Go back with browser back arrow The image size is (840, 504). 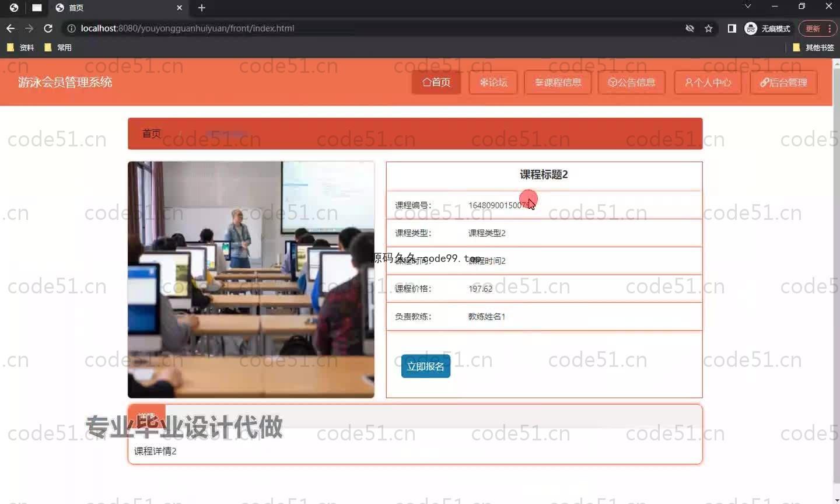pyautogui.click(x=10, y=28)
